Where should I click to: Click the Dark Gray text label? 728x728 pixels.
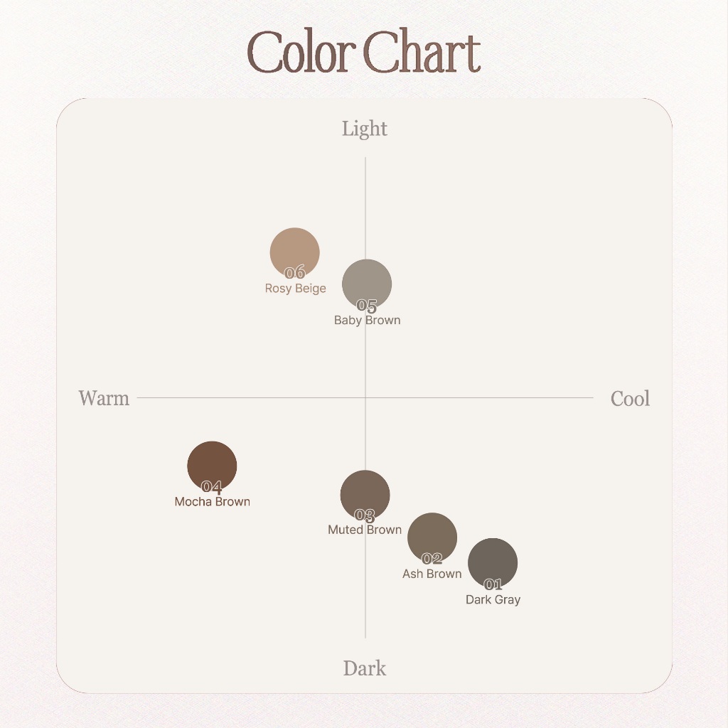click(x=493, y=599)
